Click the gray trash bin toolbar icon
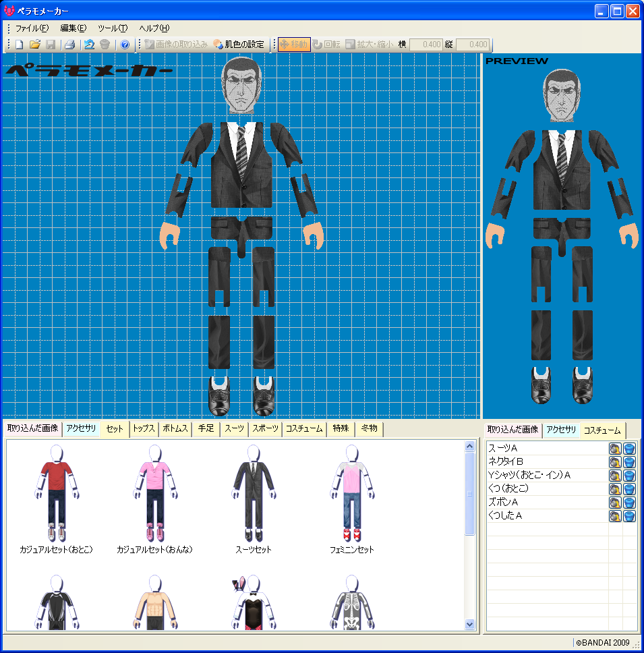The height and width of the screenshot is (653, 644). tap(105, 45)
